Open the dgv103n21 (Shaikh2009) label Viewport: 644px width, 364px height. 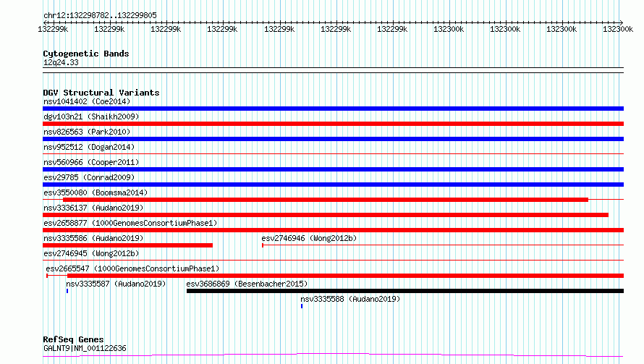pyautogui.click(x=91, y=117)
